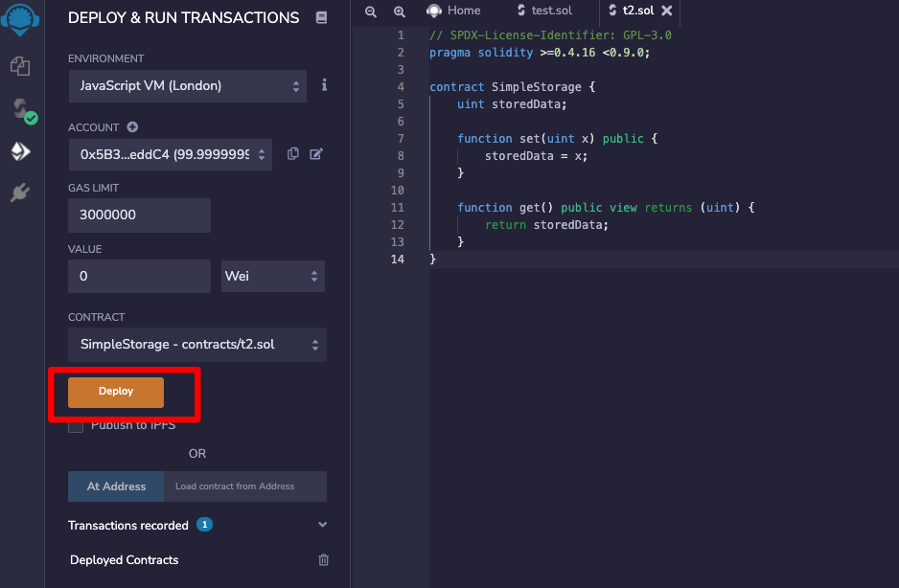The height and width of the screenshot is (588, 899).
Task: Open the documentation icon beside panel title
Action: pyautogui.click(x=322, y=18)
